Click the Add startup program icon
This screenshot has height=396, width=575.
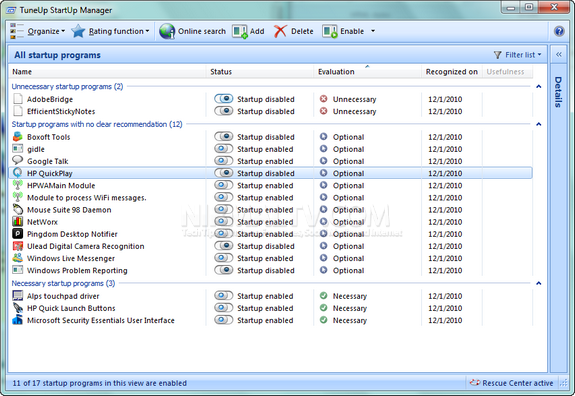click(240, 31)
